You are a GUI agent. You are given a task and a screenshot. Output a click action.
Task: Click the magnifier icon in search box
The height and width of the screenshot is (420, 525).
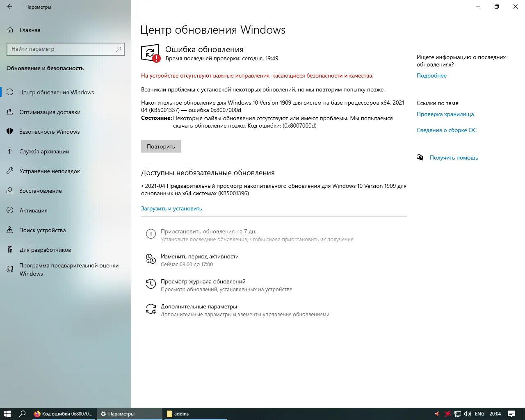tap(119, 49)
